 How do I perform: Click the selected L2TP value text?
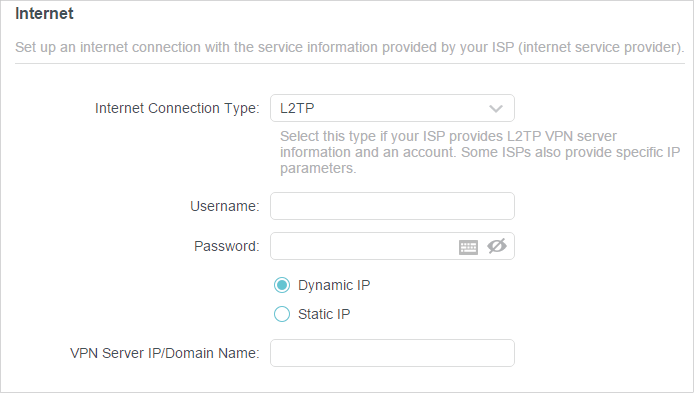click(x=297, y=108)
